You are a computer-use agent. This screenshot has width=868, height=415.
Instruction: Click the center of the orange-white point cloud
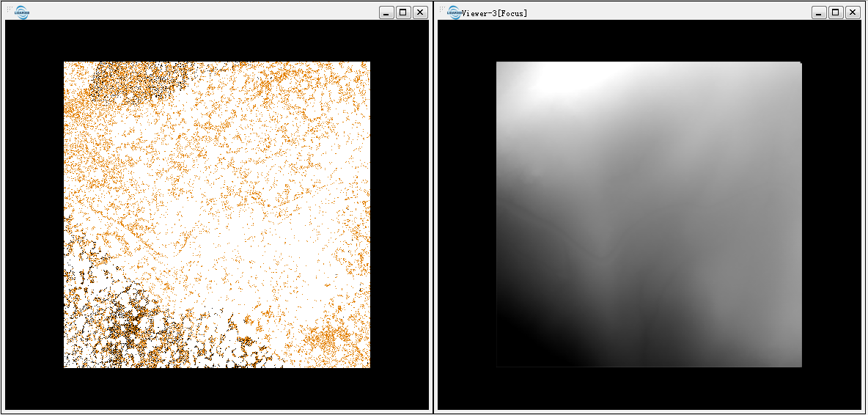click(217, 215)
